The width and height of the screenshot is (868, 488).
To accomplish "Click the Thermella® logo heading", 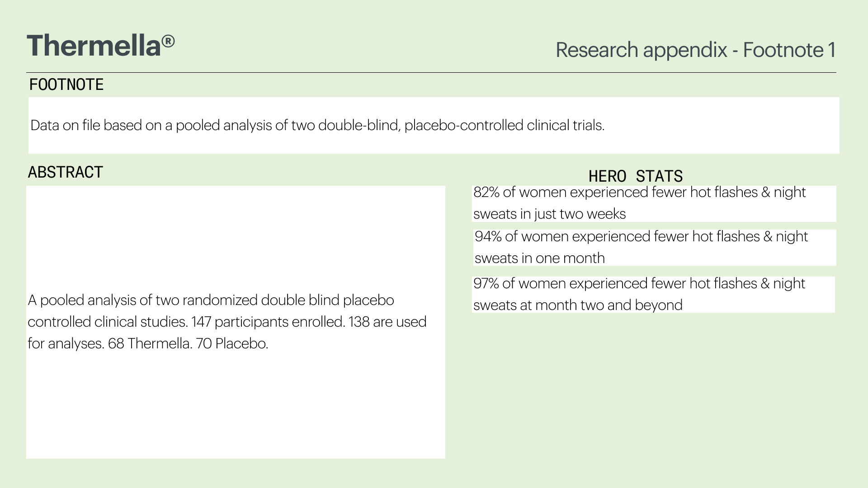I will 101,46.
